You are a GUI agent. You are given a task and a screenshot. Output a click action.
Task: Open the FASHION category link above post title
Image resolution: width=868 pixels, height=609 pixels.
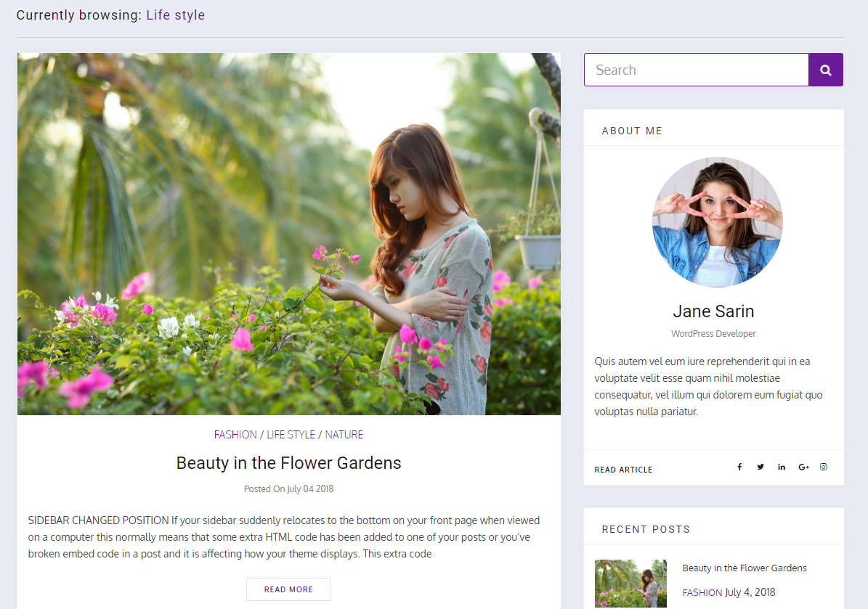235,435
